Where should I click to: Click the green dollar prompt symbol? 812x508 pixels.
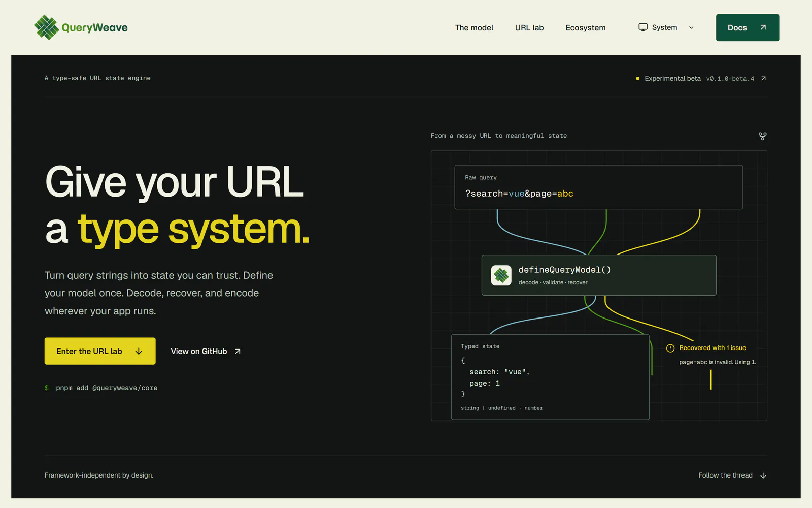(x=47, y=388)
